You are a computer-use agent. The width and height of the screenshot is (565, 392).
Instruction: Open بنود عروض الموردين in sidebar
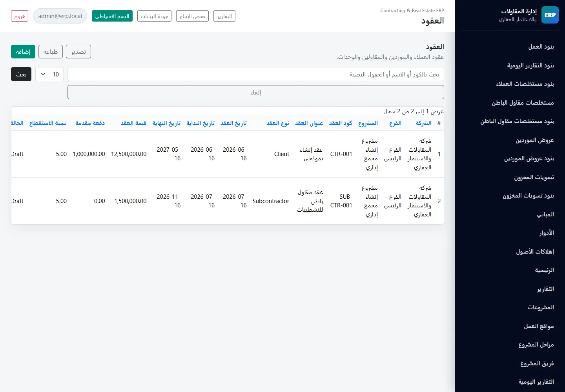(529, 158)
